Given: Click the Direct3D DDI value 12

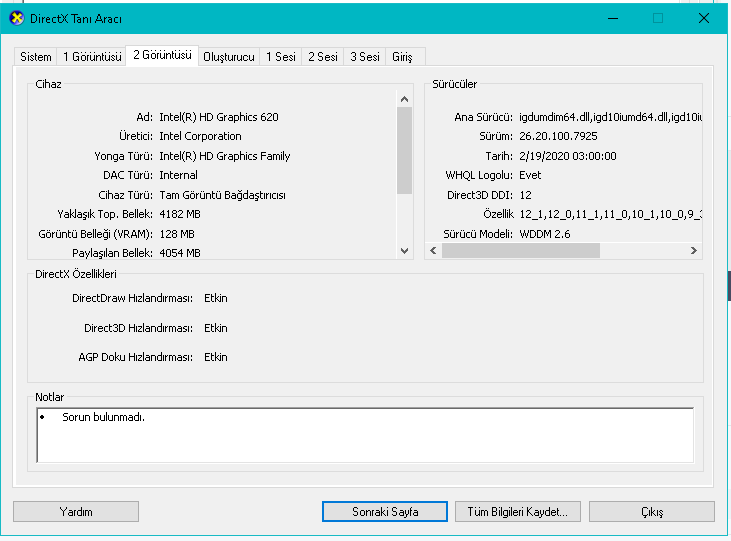Looking at the screenshot, I should [525, 195].
